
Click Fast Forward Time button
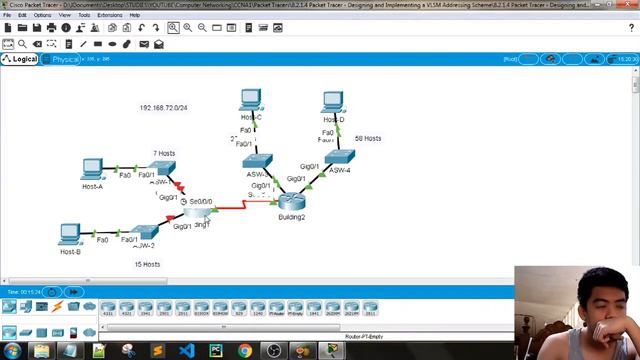pos(74,292)
